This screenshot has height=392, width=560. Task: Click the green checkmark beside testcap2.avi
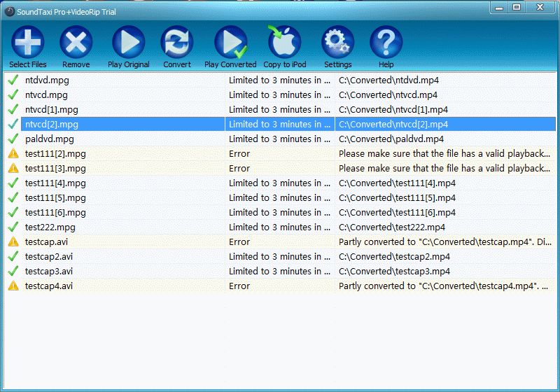pyautogui.click(x=13, y=256)
